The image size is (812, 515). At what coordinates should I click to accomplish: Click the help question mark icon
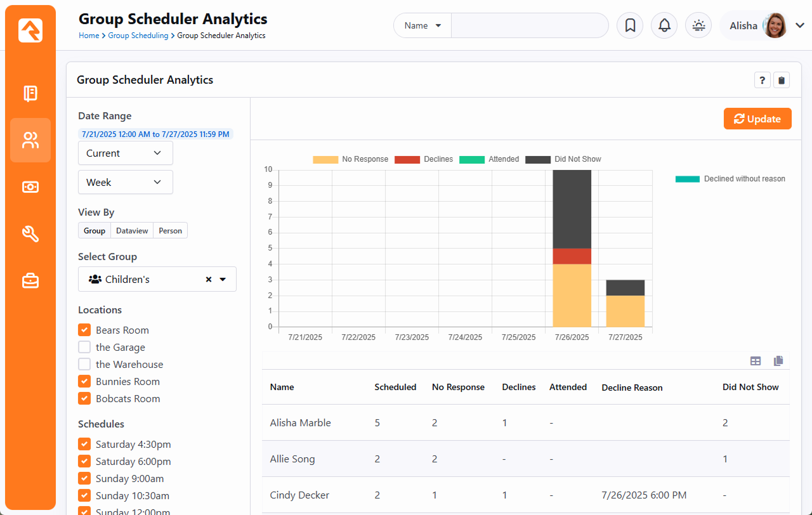point(762,81)
